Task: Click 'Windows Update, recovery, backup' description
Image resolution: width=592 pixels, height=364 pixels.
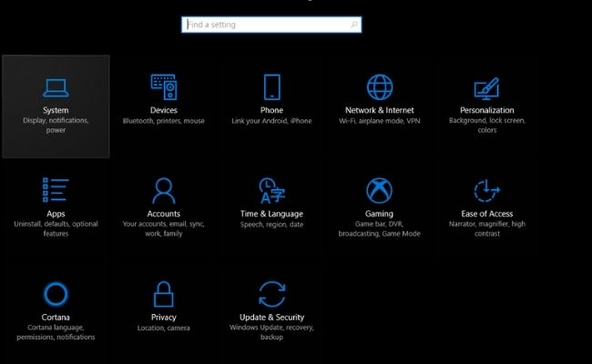Action: pos(271,332)
